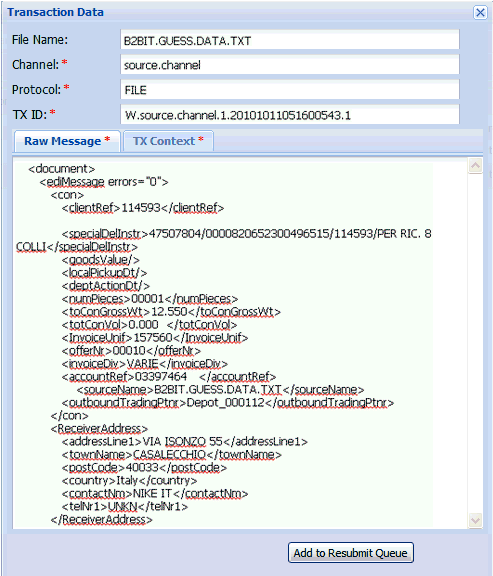Click the numPieces 00001 line
This screenshot has width=493, height=576.
pos(150,299)
